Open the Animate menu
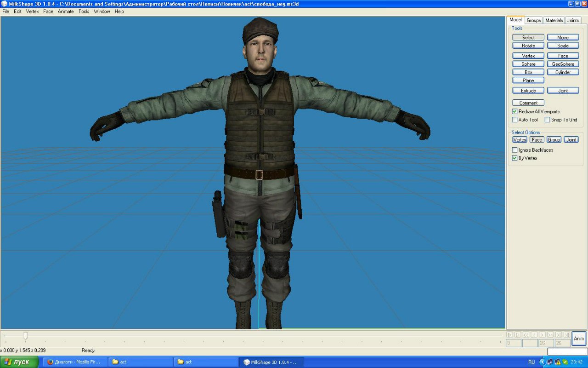Viewport: 588px width, 368px height. [x=66, y=11]
